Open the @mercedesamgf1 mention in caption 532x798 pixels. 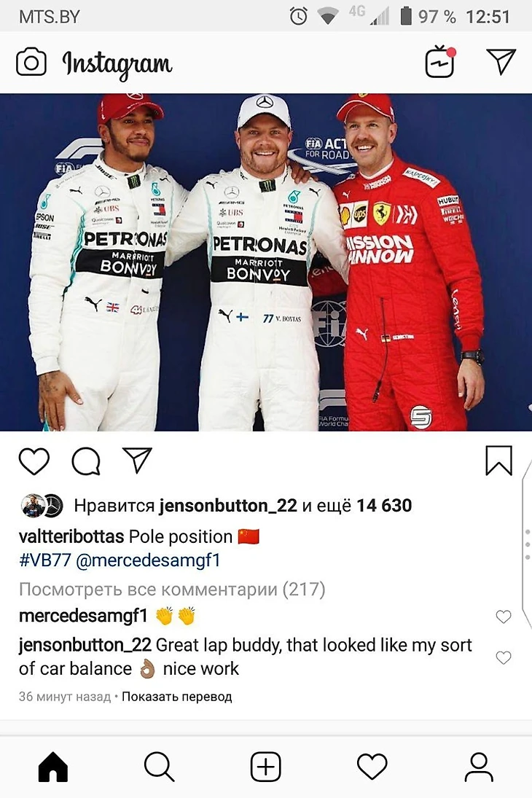click(148, 560)
